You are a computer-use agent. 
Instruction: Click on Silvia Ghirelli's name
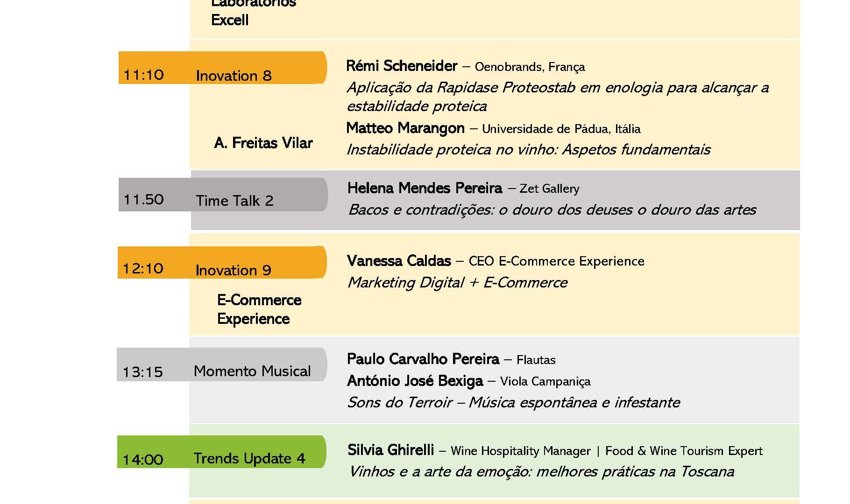point(390,450)
